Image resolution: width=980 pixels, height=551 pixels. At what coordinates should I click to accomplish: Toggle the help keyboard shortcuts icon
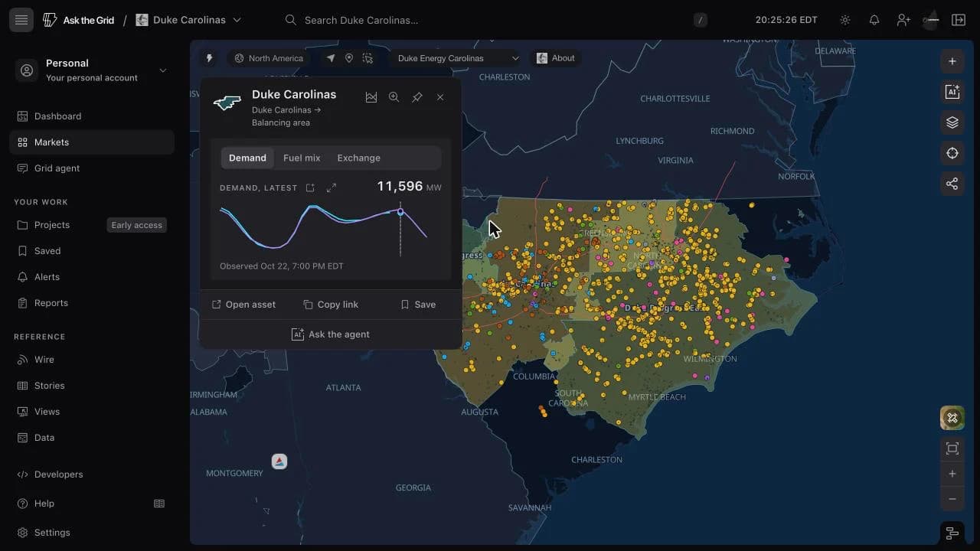[x=159, y=504]
